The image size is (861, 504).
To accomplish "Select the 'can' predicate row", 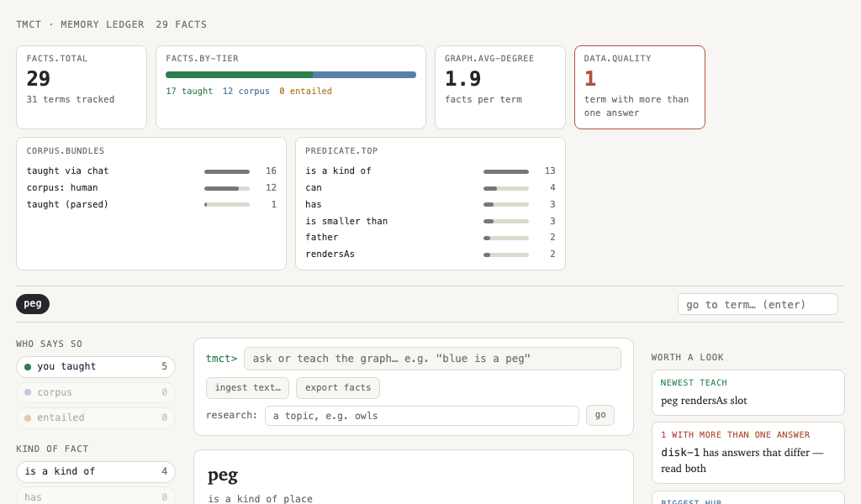I will tap(430, 187).
